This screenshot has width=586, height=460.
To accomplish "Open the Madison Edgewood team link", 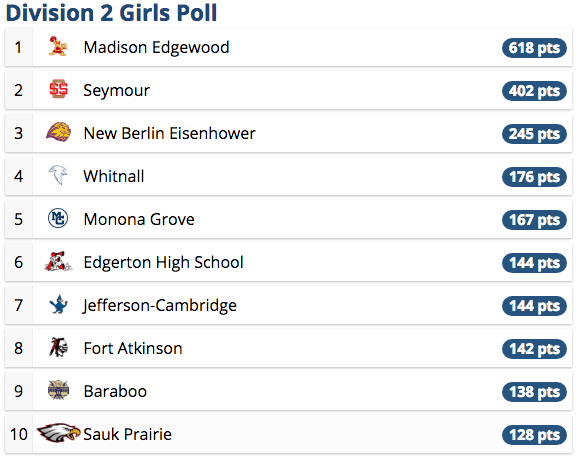I will 157,47.
